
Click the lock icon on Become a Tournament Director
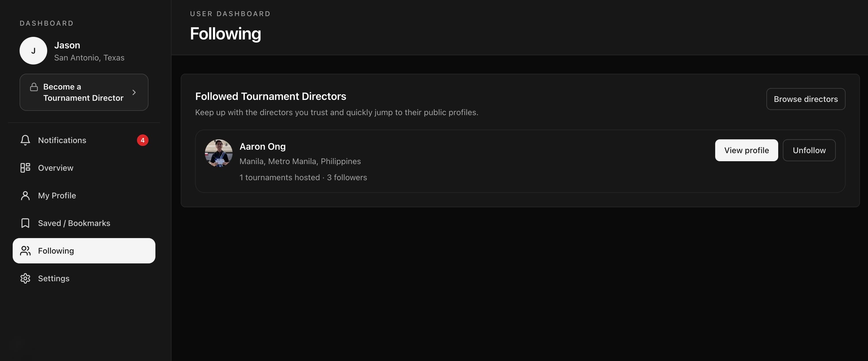click(x=34, y=87)
